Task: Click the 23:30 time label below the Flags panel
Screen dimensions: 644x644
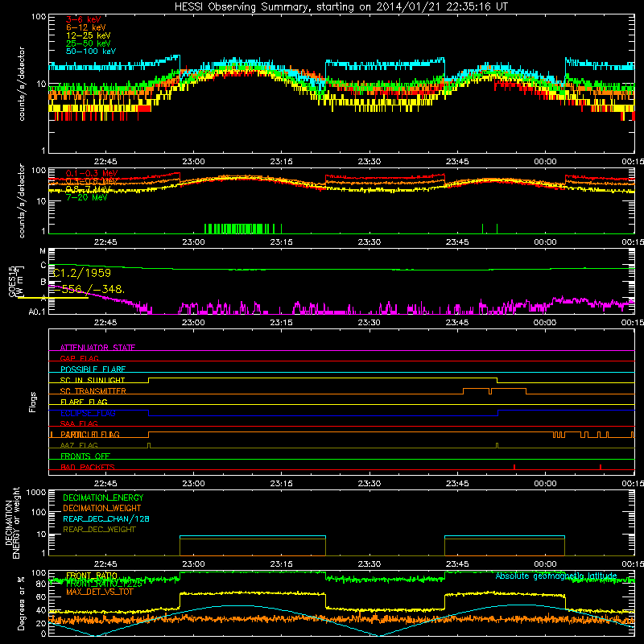Action: (x=369, y=484)
